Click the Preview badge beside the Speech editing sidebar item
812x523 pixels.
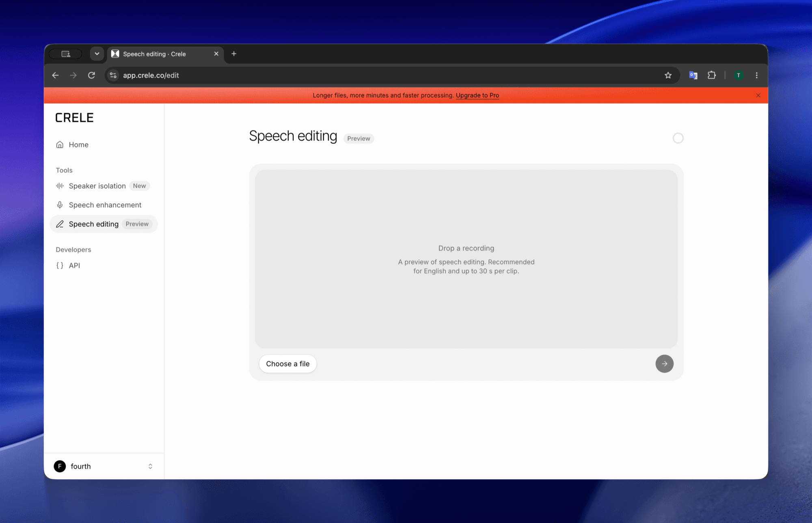click(137, 224)
